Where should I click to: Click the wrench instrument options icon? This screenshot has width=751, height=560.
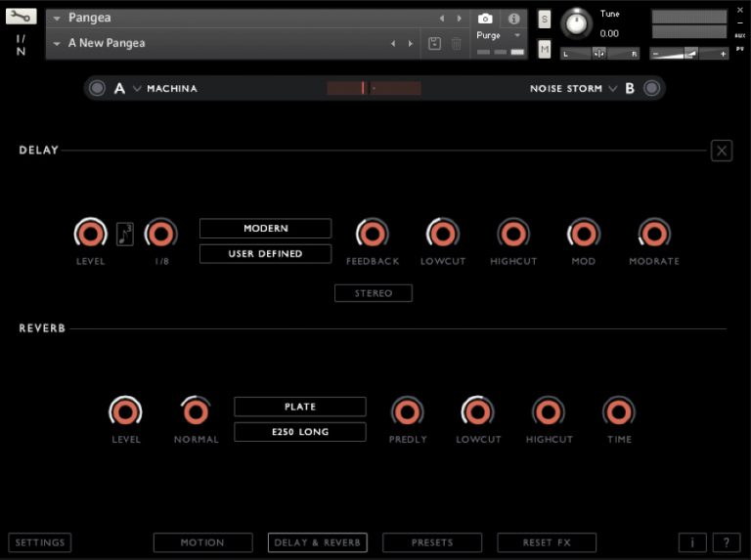(x=22, y=17)
